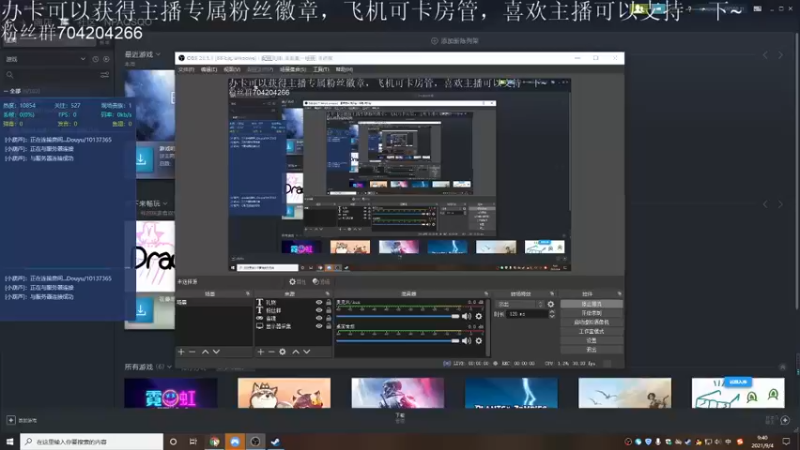This screenshot has width=800, height=450.
Task: Click 开始录制 in OBS controls
Action: point(591,313)
